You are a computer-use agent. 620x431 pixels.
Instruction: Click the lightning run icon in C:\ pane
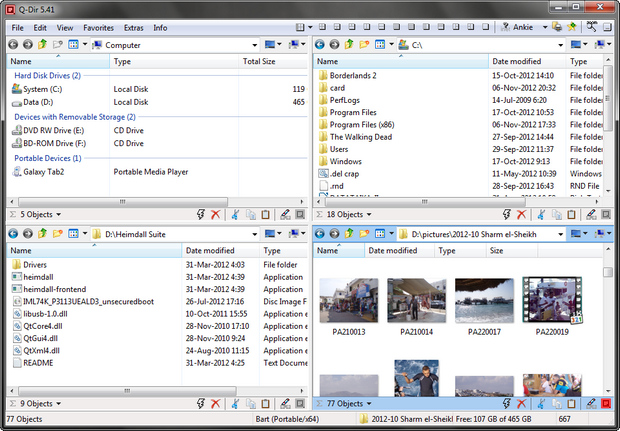[507, 214]
